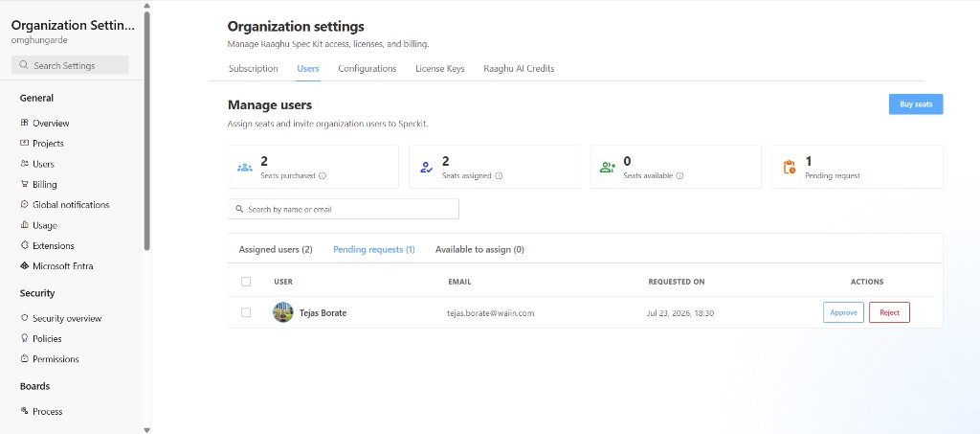The height and width of the screenshot is (434, 980).
Task: Click the USER column header
Action: coord(283,282)
